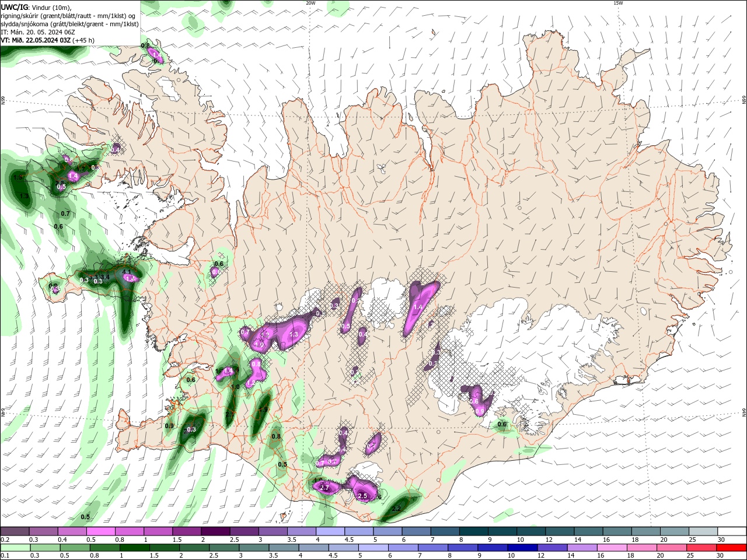Pick the deep blue swatch labelled 10 in the bottom legend row
Image resolution: width=747 pixels, height=560 pixels.
522,548
